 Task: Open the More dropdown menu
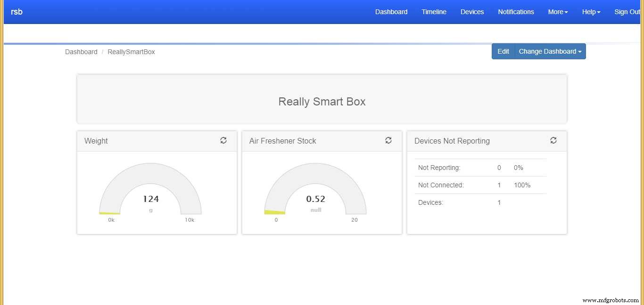pos(557,12)
